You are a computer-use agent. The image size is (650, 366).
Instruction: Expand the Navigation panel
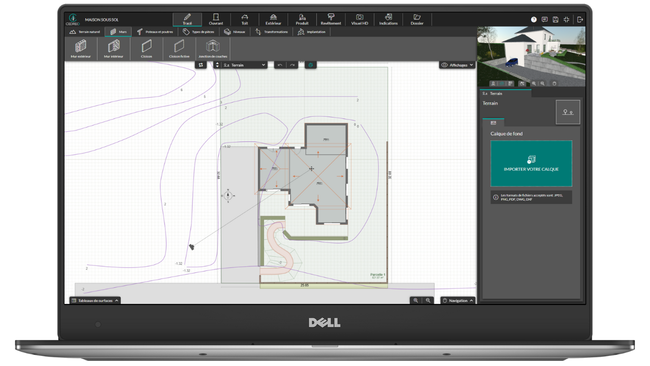[x=458, y=301]
